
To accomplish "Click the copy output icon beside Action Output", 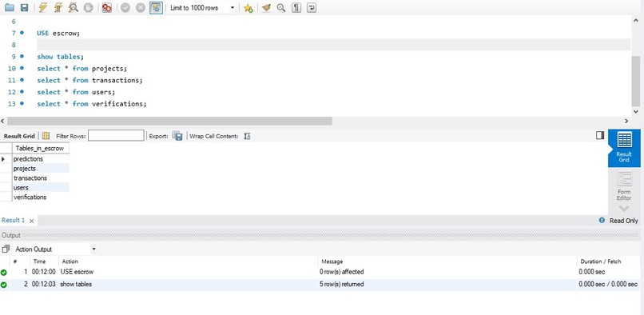I will pyautogui.click(x=6, y=249).
